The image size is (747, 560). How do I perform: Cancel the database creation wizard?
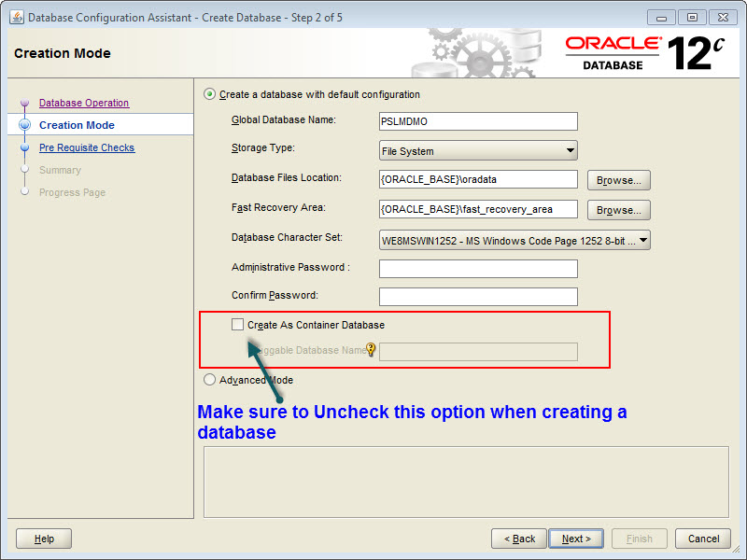[703, 539]
